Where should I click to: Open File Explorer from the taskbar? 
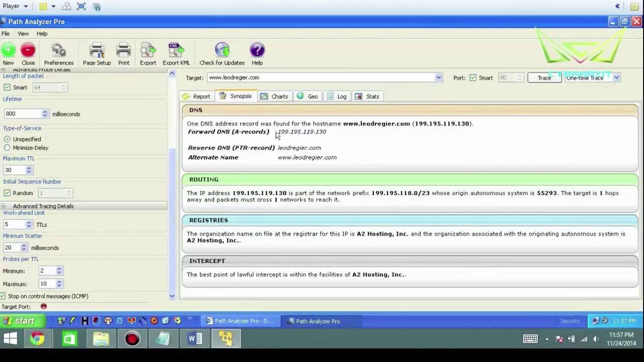coord(101,339)
